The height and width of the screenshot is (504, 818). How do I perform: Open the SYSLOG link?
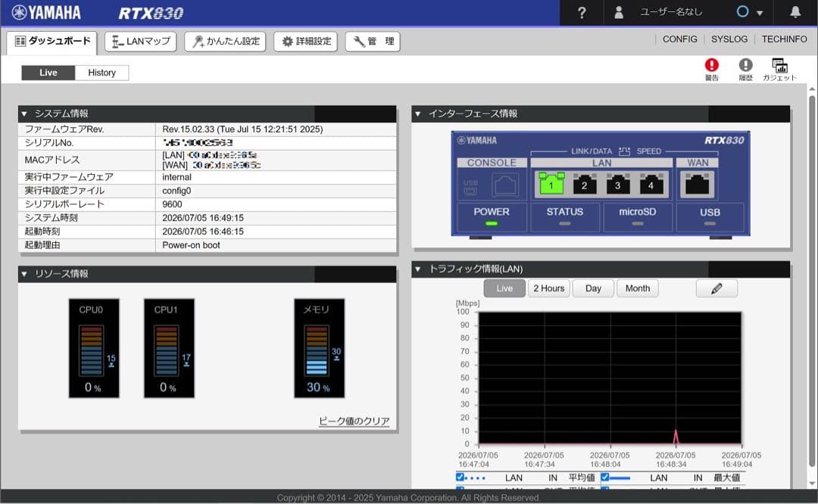729,39
